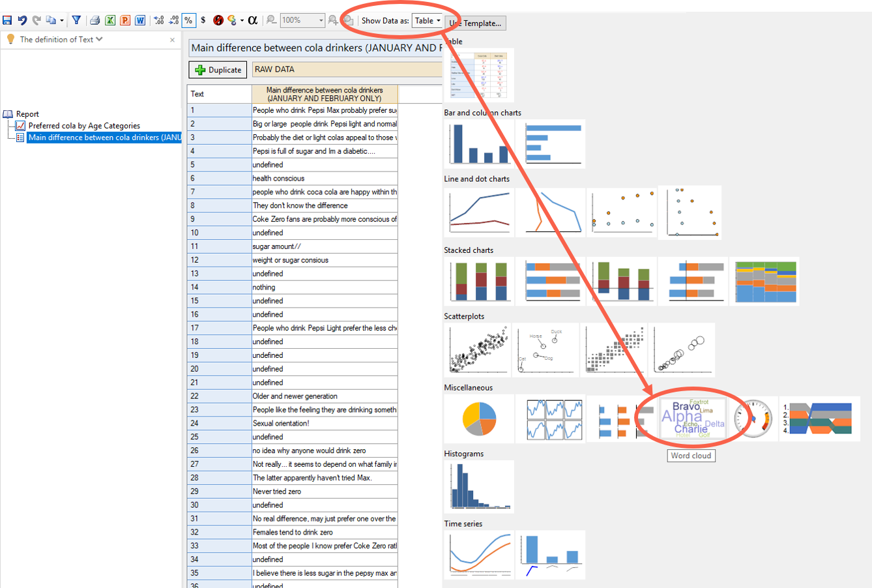Choose the pie chart thumbnail
The width and height of the screenshot is (872, 588).
tap(479, 419)
